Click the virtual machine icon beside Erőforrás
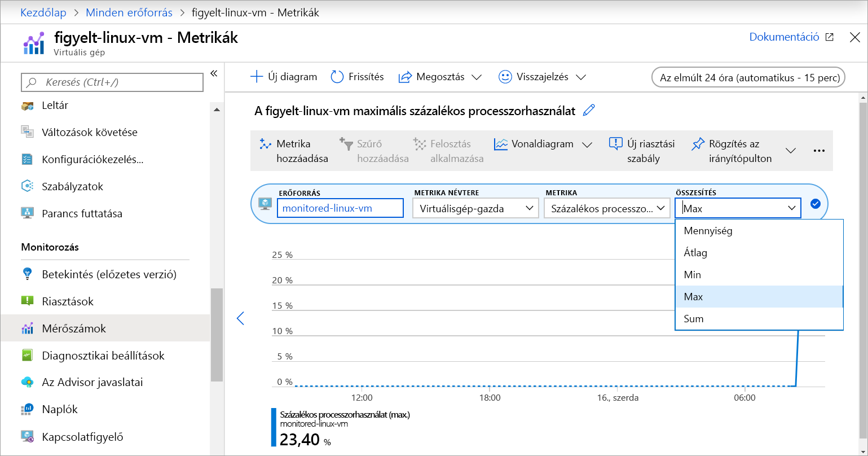 tap(265, 204)
